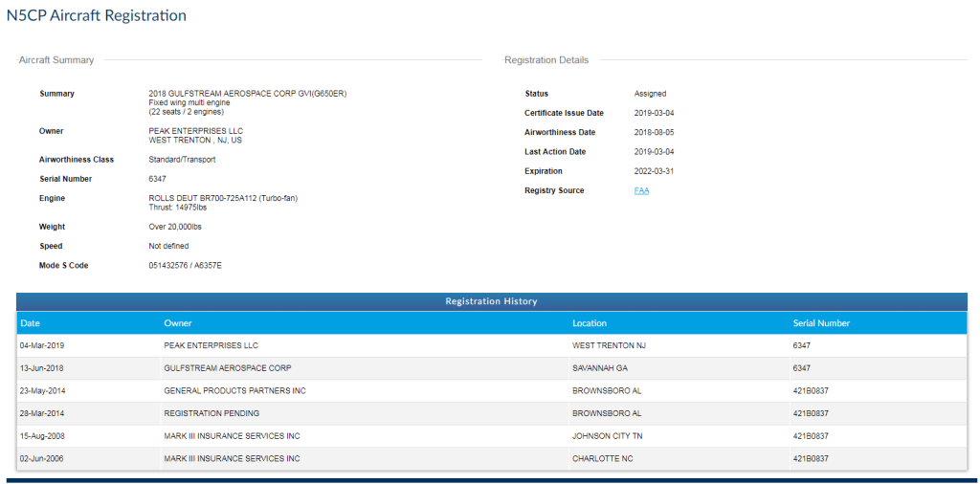Screen dimensions: 980x484
Task: Click the Serial Number column header
Action: [x=821, y=323]
